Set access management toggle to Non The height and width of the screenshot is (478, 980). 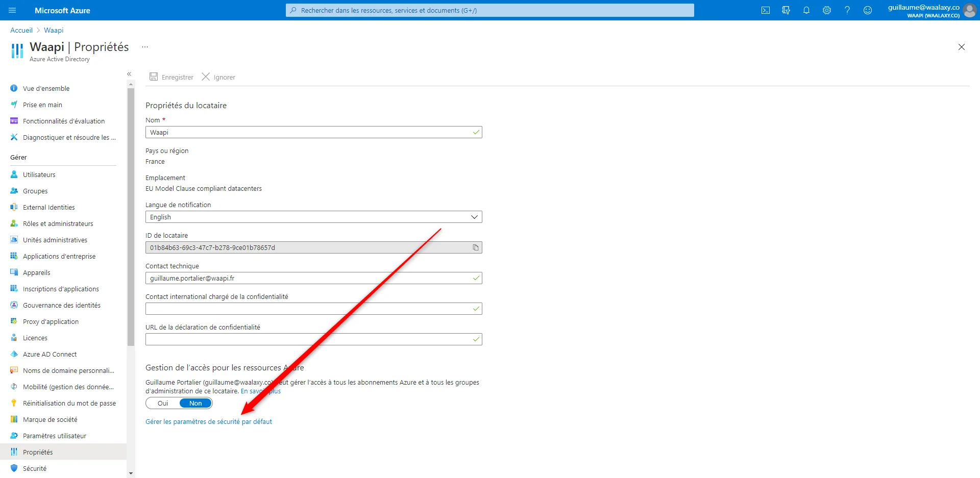[195, 403]
